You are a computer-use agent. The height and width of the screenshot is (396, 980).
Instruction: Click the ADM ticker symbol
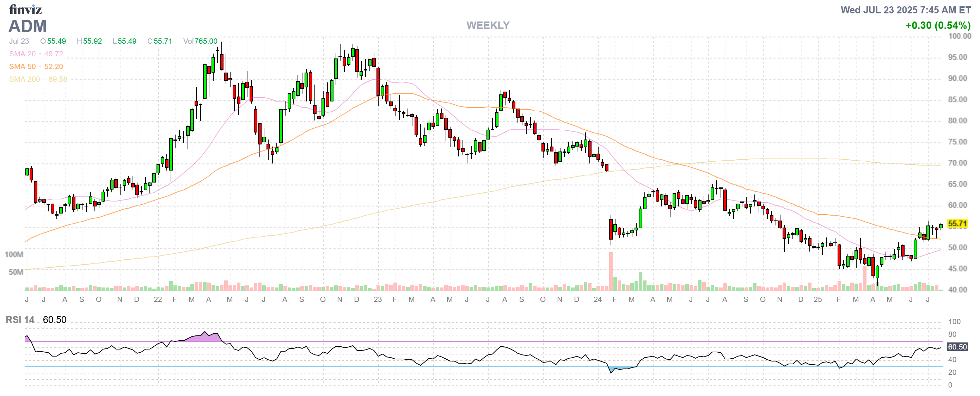[27, 26]
